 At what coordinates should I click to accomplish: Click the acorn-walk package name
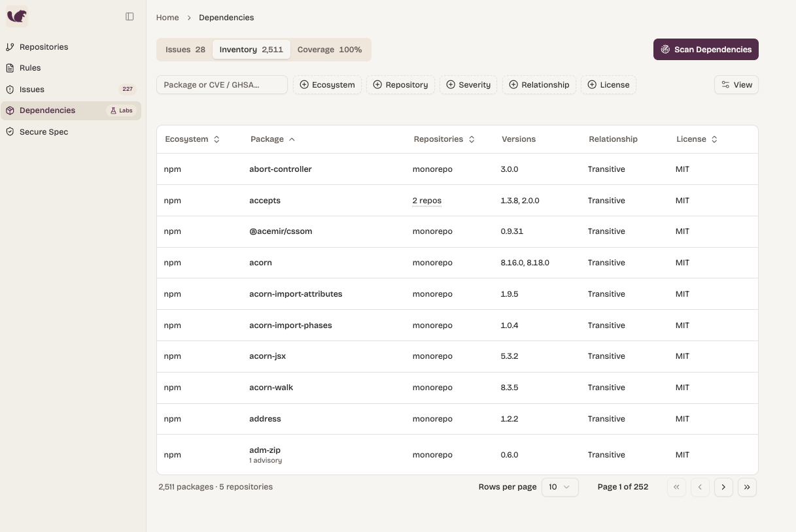point(271,388)
